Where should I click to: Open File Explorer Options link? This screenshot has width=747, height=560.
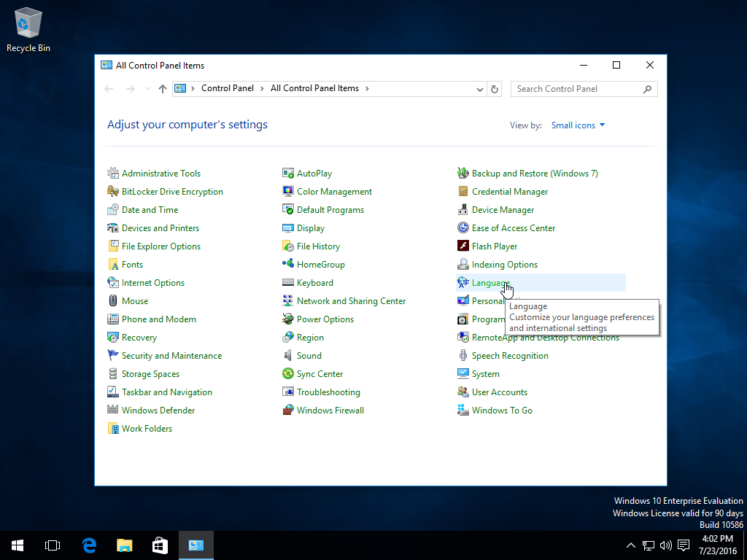click(x=161, y=246)
